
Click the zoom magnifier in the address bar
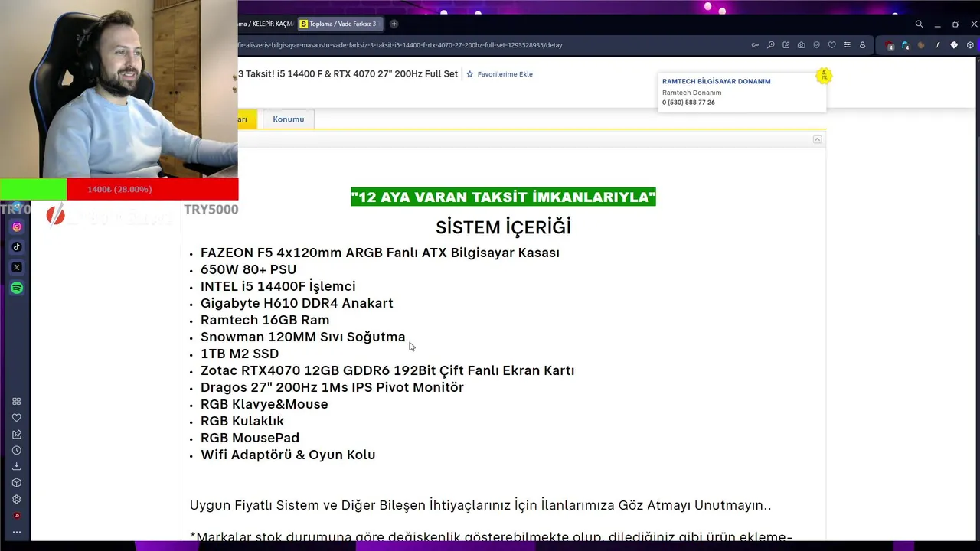point(770,45)
